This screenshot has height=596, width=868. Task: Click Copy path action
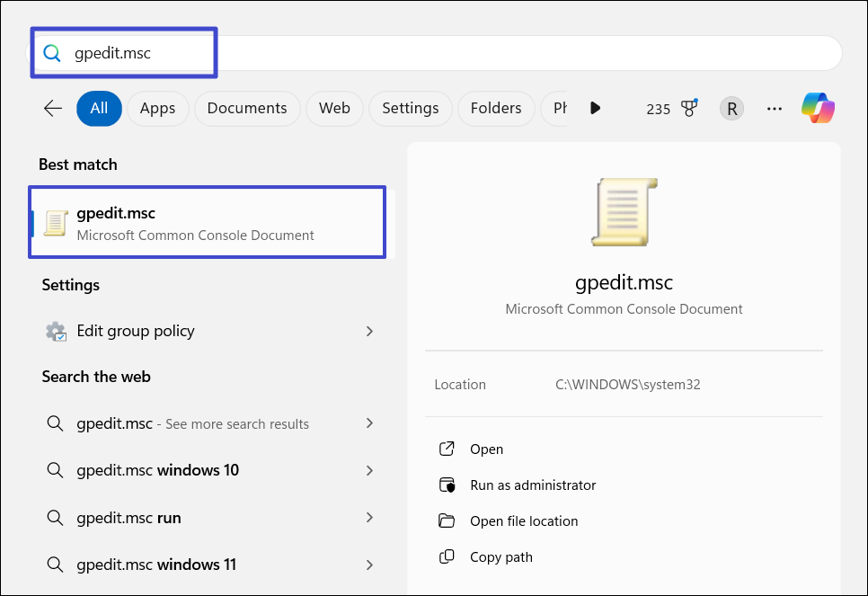click(500, 557)
